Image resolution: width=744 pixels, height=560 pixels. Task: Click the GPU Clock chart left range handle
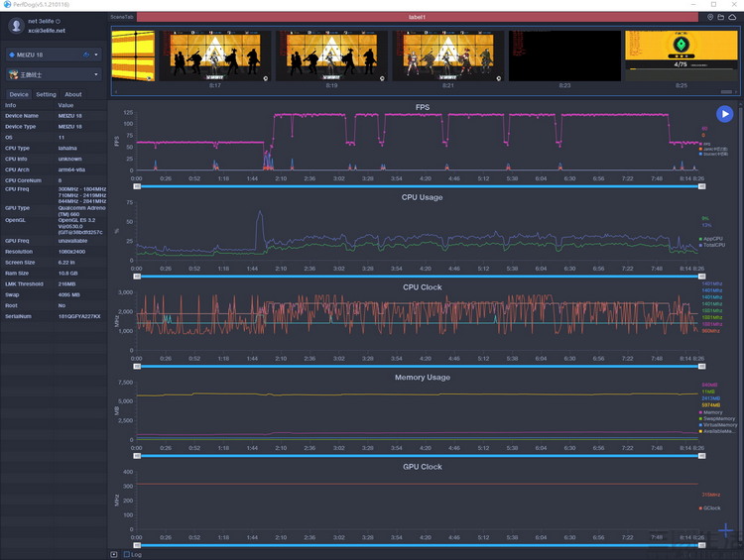137,546
